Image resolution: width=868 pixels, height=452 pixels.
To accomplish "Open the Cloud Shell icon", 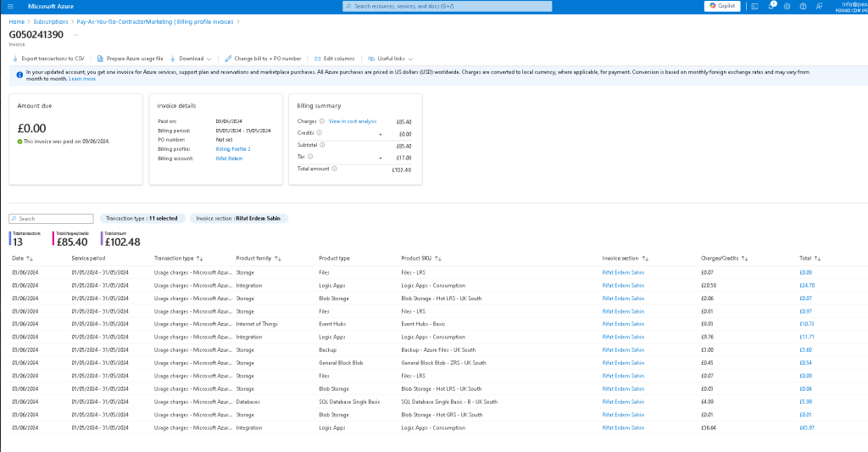I will [x=754, y=6].
